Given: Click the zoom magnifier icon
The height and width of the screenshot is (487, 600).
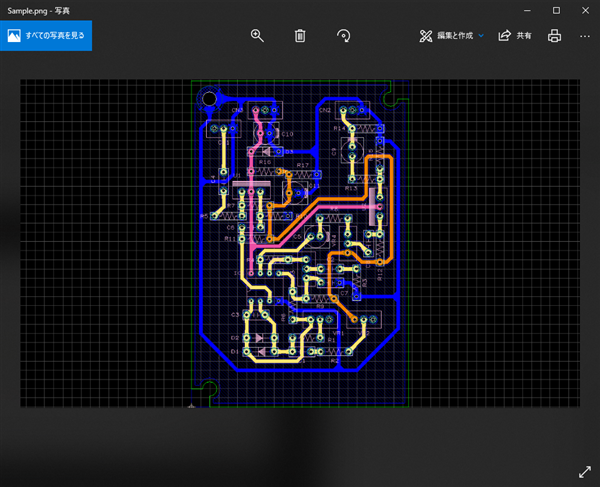Looking at the screenshot, I should pyautogui.click(x=257, y=35).
